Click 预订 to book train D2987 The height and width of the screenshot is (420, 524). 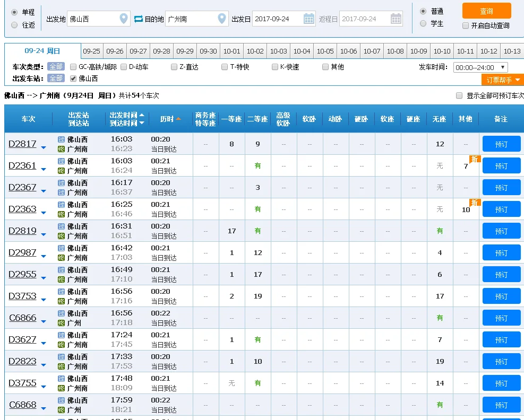[501, 252]
